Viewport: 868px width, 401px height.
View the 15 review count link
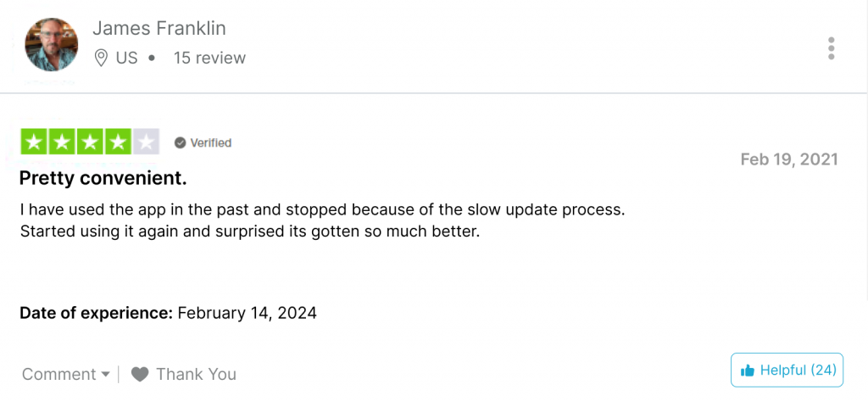210,58
